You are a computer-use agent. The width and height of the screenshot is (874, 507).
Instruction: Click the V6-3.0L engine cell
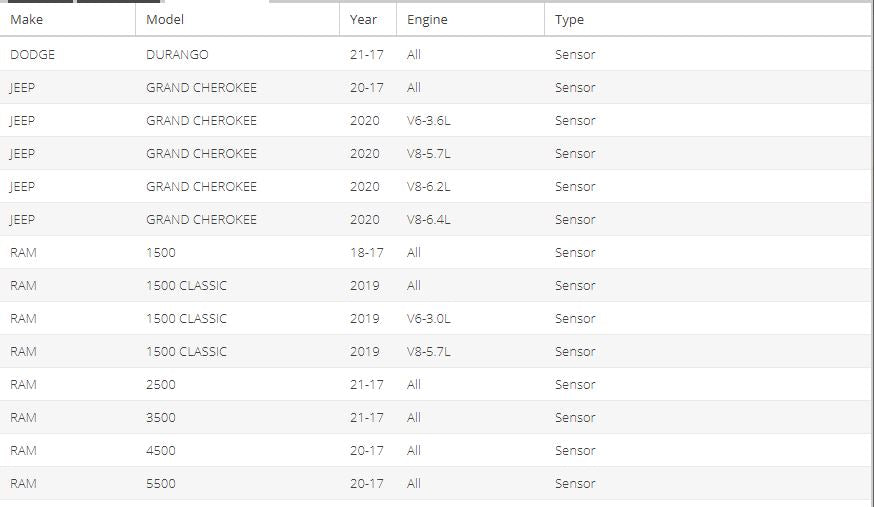(429, 318)
